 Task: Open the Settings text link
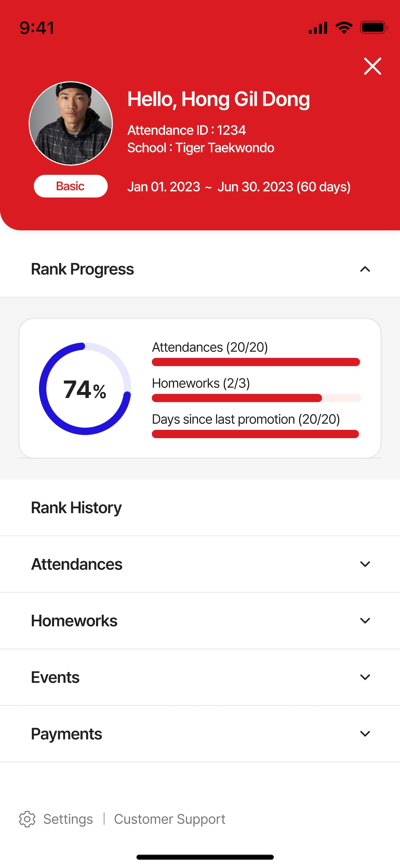pos(68,819)
